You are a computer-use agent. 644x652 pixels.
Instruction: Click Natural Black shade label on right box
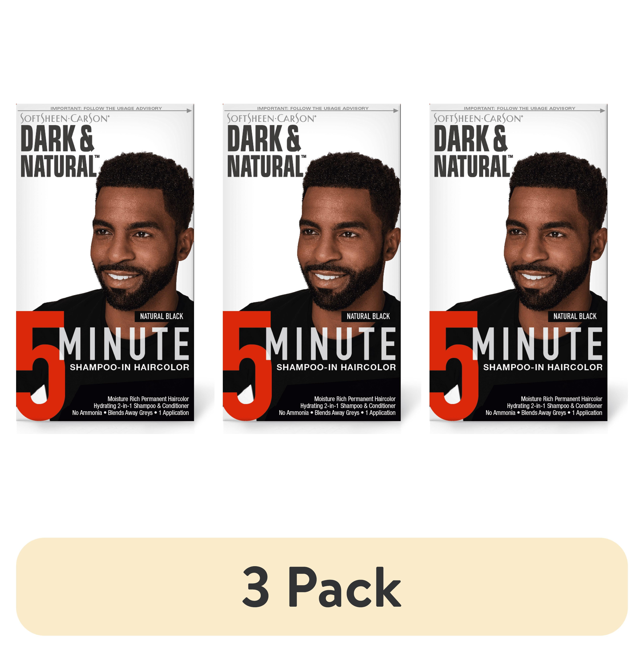(x=575, y=316)
